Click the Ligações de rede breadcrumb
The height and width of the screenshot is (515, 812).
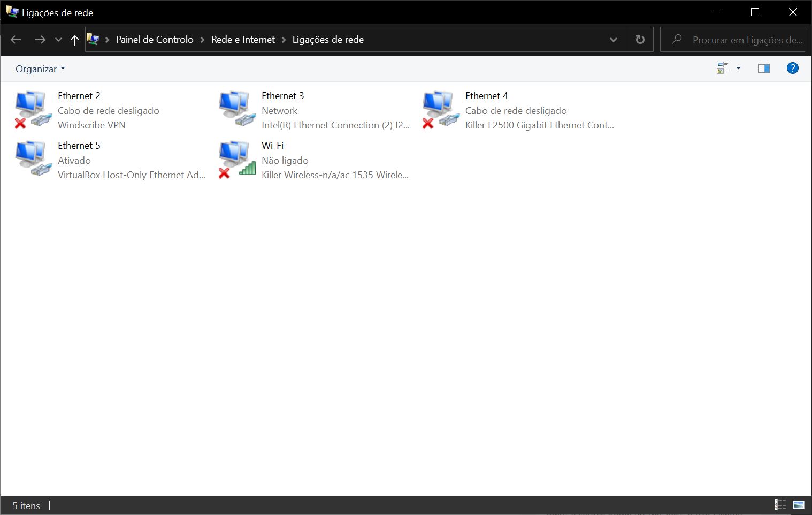click(328, 40)
